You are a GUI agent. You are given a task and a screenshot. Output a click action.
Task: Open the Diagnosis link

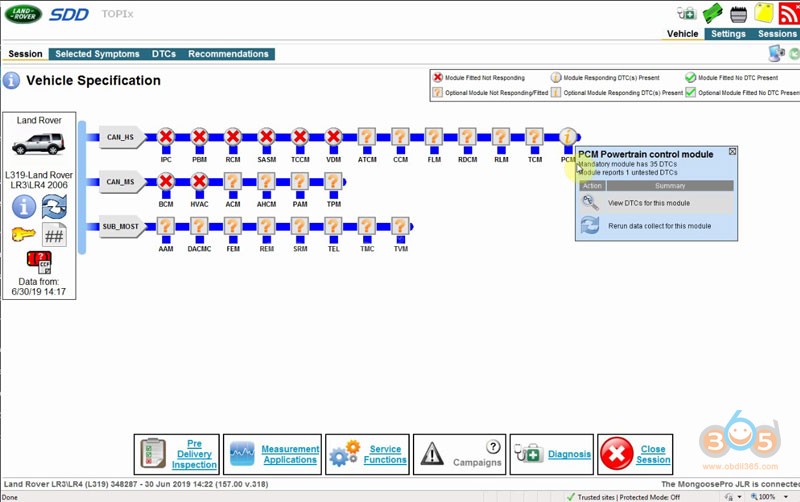click(552, 455)
